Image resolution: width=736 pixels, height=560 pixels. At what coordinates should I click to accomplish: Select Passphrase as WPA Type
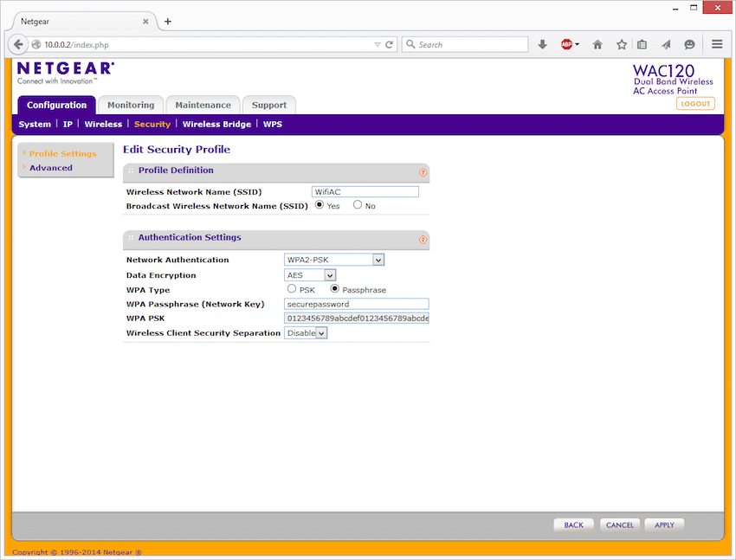tap(335, 288)
